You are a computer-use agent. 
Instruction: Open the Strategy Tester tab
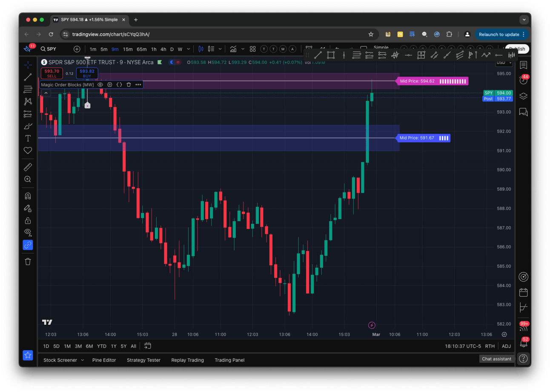pyautogui.click(x=143, y=360)
